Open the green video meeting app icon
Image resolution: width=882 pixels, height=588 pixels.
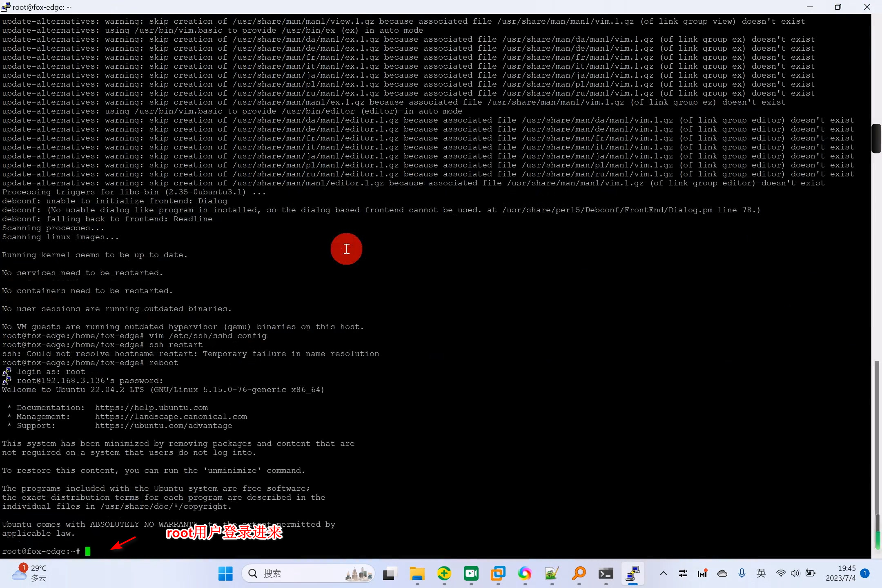click(471, 574)
